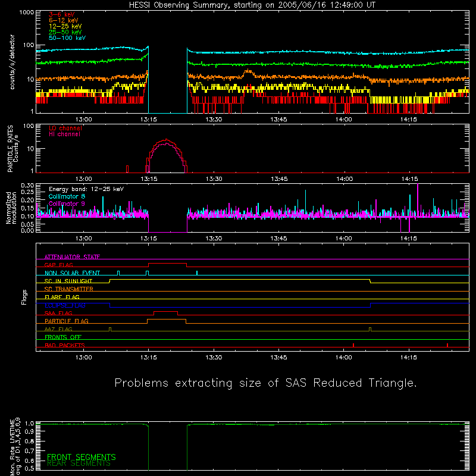
Task: Select the Collimator 8 legend label
Action: click(67, 196)
